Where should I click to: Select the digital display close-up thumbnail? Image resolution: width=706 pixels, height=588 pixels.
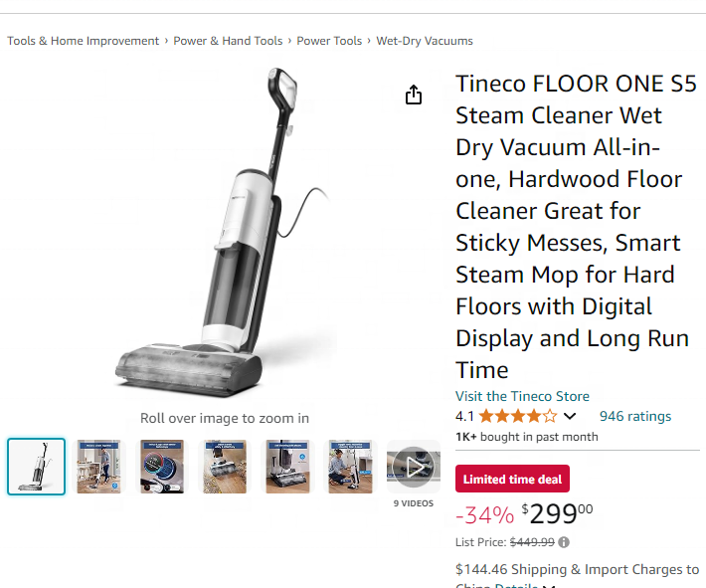[162, 467]
